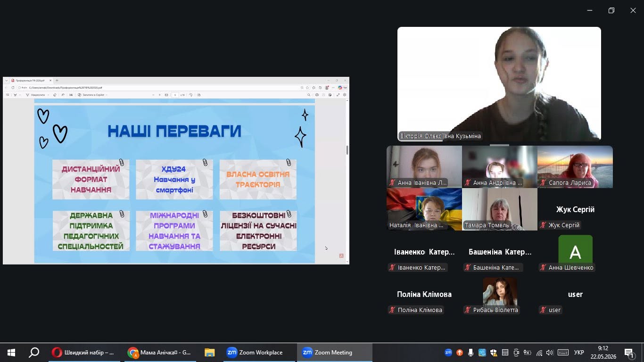The image size is (644, 362).
Task: Open File Explorer from taskbar
Action: pyautogui.click(x=209, y=353)
